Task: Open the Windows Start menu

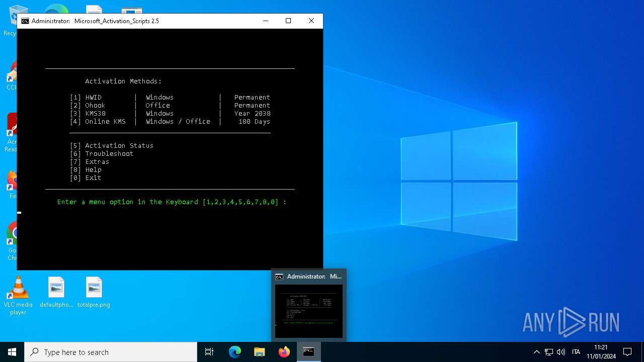Action: pyautogui.click(x=12, y=352)
